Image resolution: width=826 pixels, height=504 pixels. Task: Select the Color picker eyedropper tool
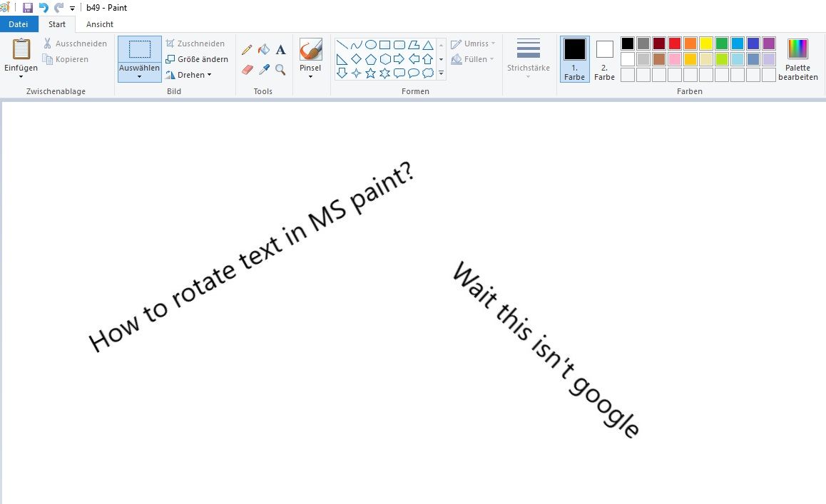(263, 70)
